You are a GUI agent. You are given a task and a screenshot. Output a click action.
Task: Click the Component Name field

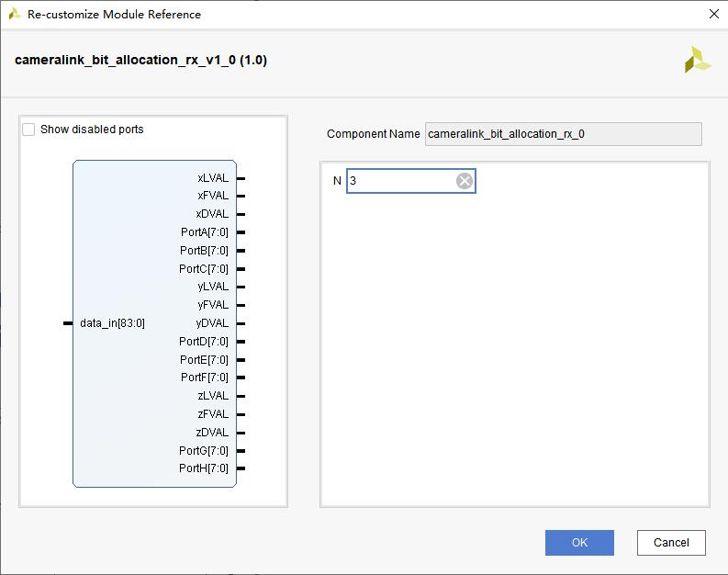point(563,134)
